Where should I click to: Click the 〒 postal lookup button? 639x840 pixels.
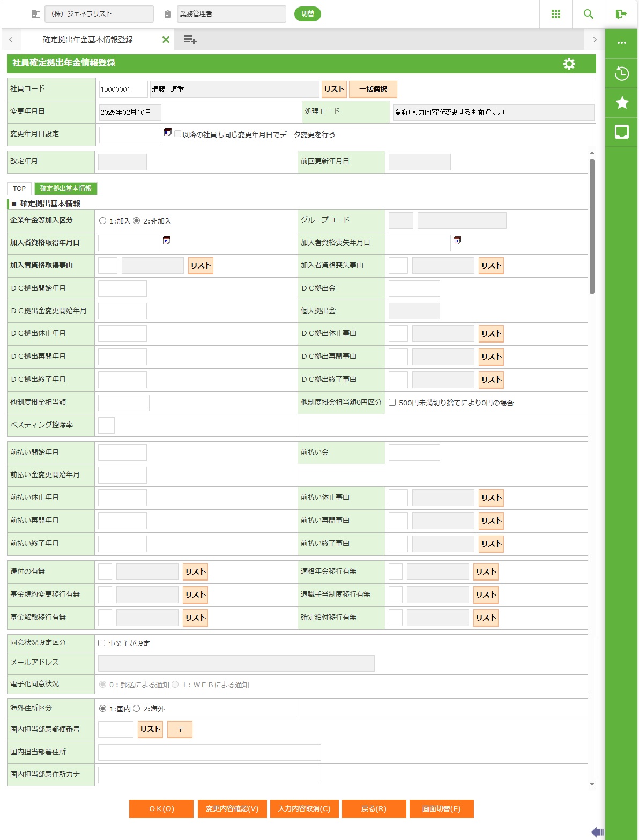click(180, 730)
